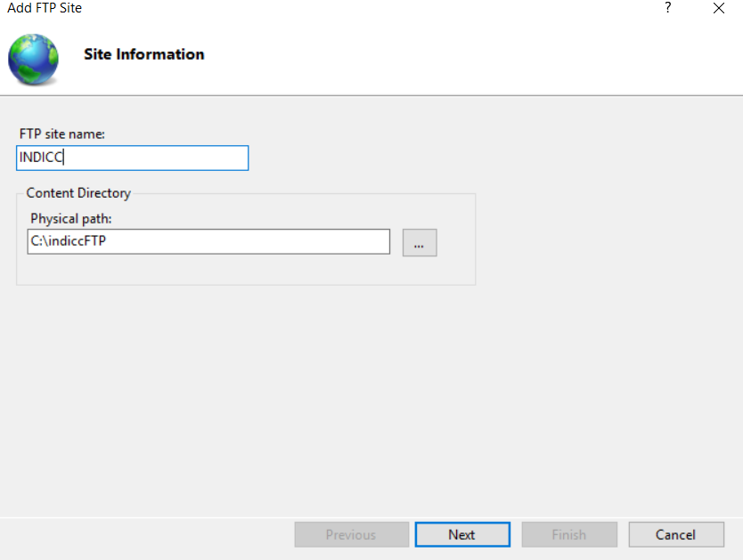Click the Add FTP Site window title
Image resolution: width=743 pixels, height=560 pixels.
(45, 8)
